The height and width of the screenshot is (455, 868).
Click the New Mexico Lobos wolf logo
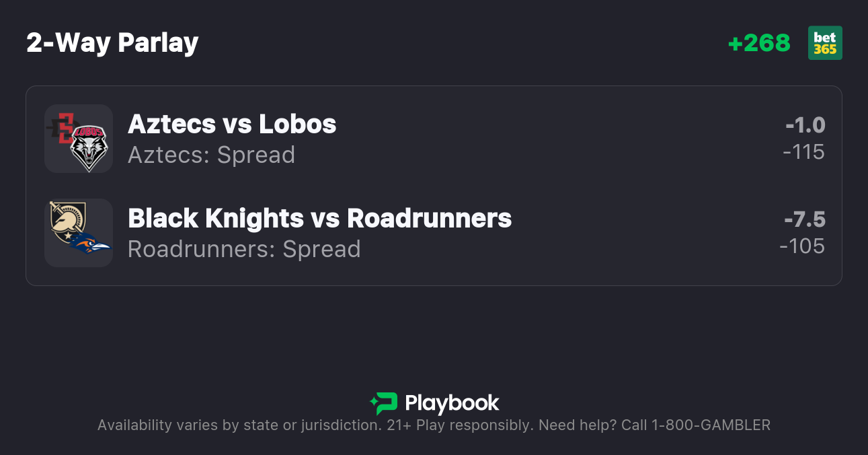[x=90, y=147]
